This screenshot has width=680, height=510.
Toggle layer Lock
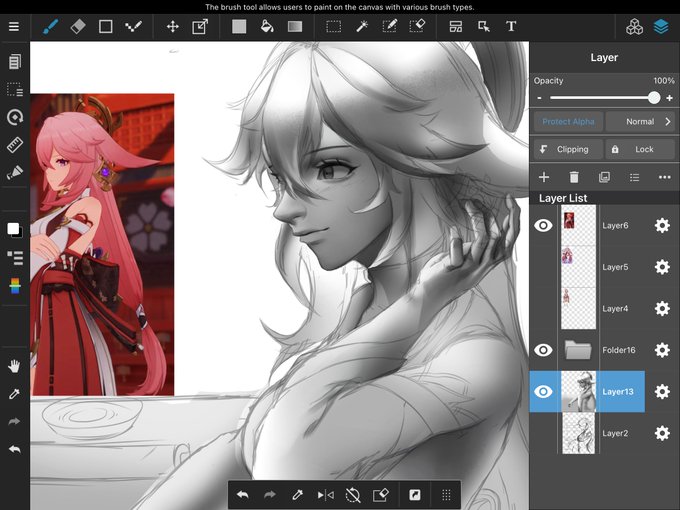(x=640, y=149)
